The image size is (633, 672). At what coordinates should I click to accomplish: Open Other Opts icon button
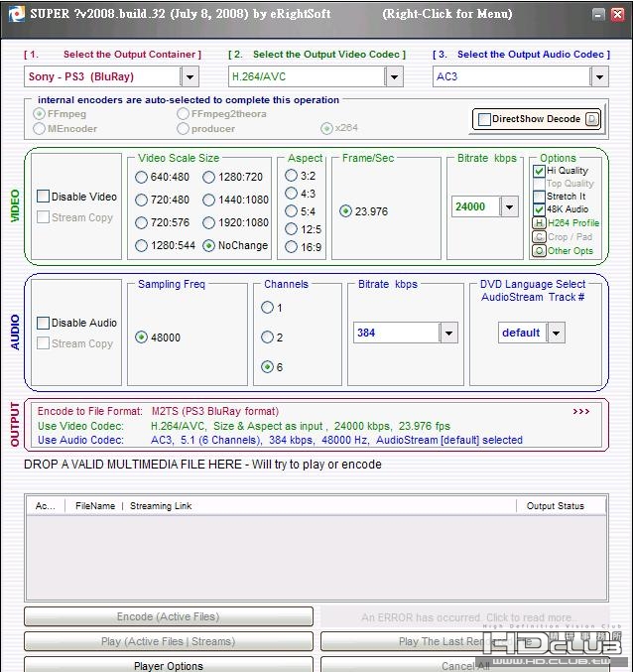pyautogui.click(x=539, y=250)
